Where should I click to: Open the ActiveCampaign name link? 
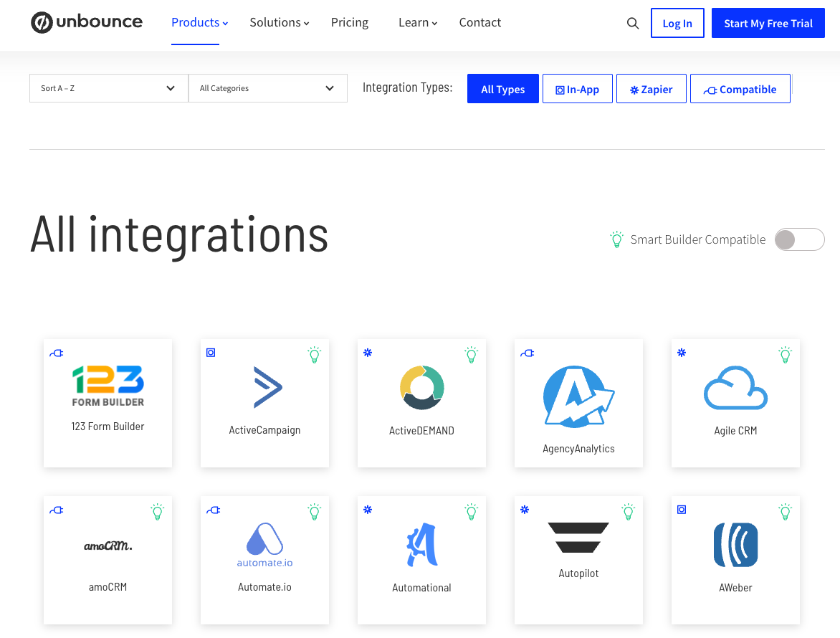(x=264, y=430)
